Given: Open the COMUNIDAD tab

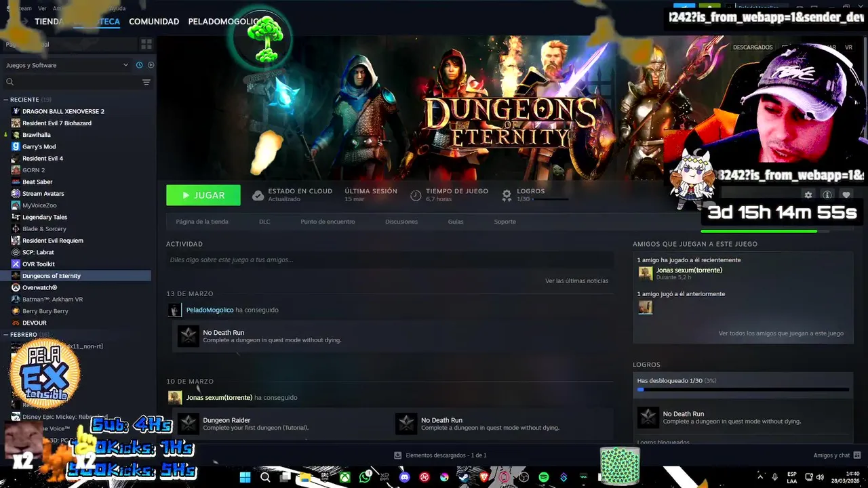Looking at the screenshot, I should coord(154,22).
